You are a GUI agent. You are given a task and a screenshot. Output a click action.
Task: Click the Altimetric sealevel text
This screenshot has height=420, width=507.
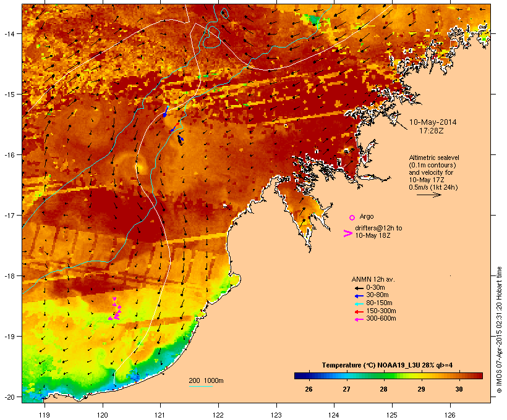pos(434,157)
